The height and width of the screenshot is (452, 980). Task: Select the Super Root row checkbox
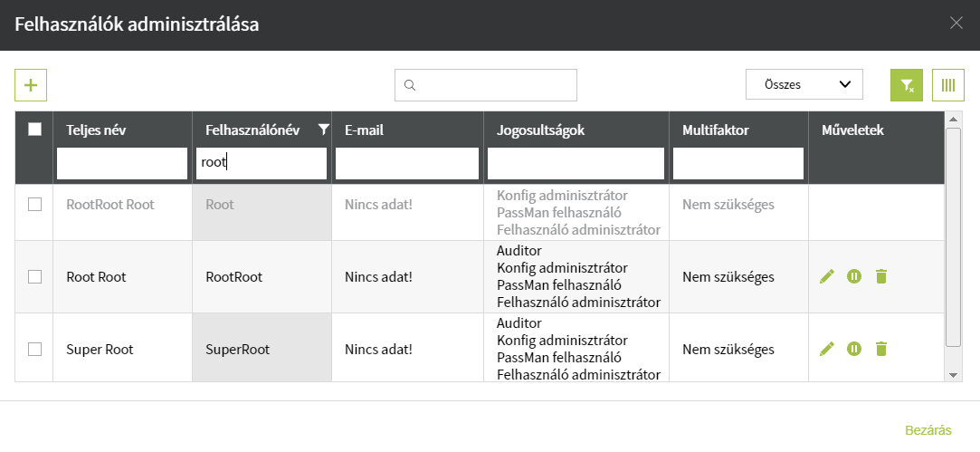pos(34,349)
